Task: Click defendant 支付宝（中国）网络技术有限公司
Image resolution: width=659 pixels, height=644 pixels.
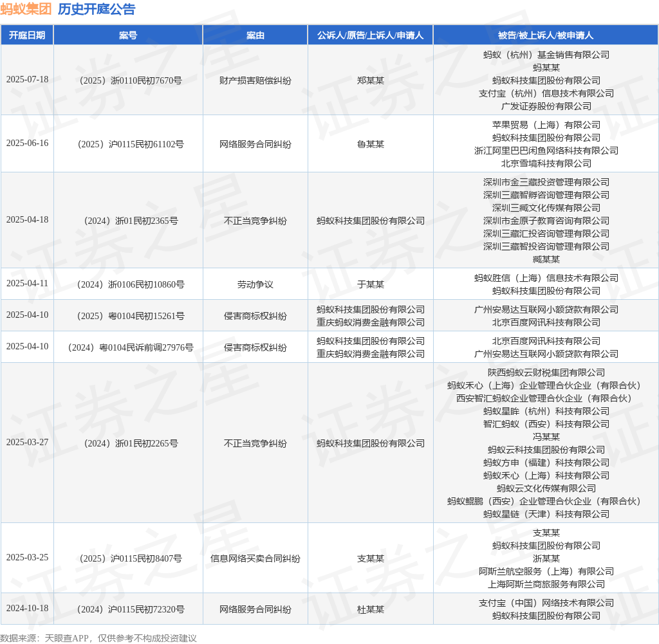Action: click(546, 603)
